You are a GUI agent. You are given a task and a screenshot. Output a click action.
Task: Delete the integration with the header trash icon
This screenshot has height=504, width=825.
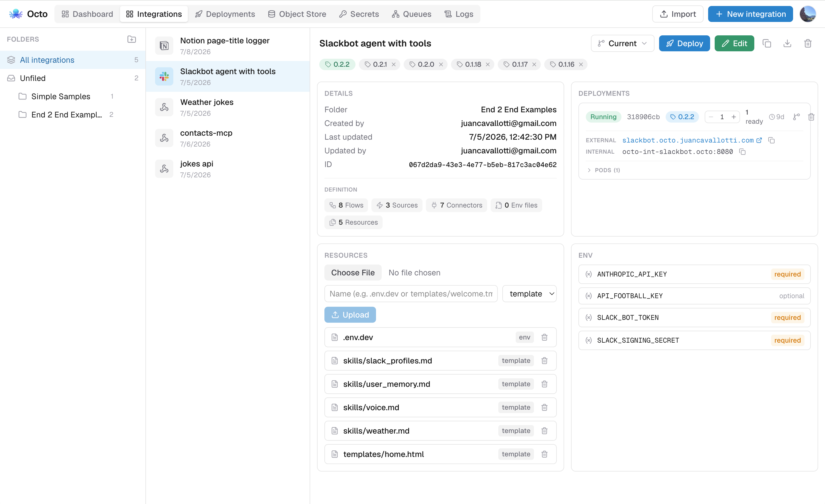[808, 43]
